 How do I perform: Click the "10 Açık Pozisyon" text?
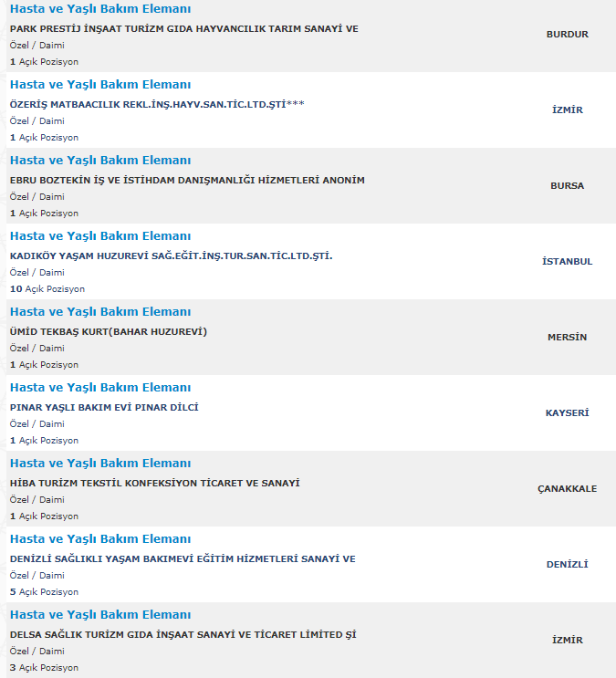tap(47, 288)
